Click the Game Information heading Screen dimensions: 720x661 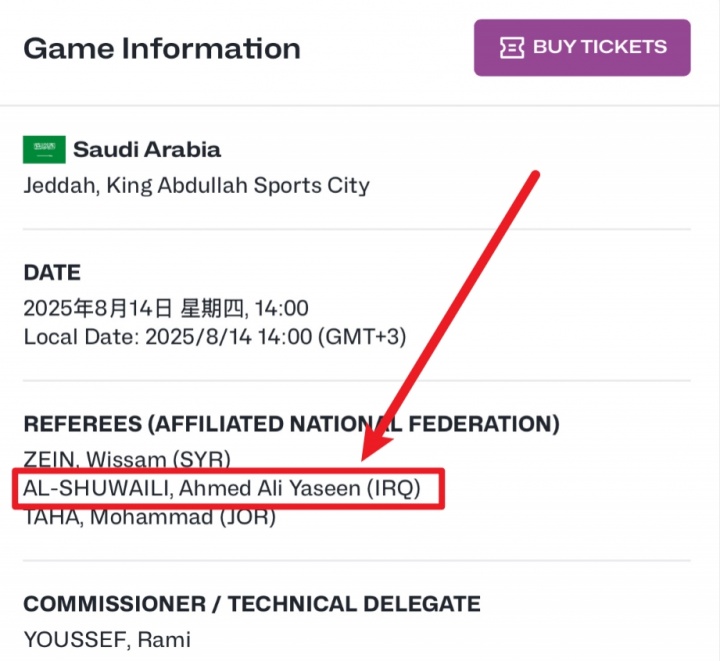(162, 48)
